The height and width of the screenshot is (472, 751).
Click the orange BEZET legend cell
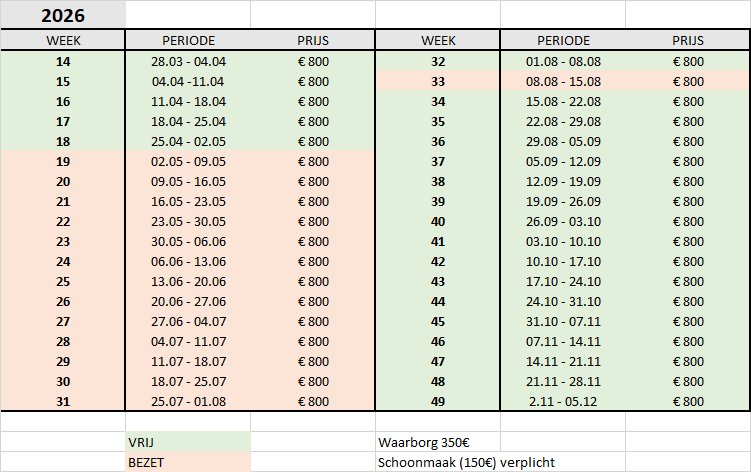click(188, 462)
